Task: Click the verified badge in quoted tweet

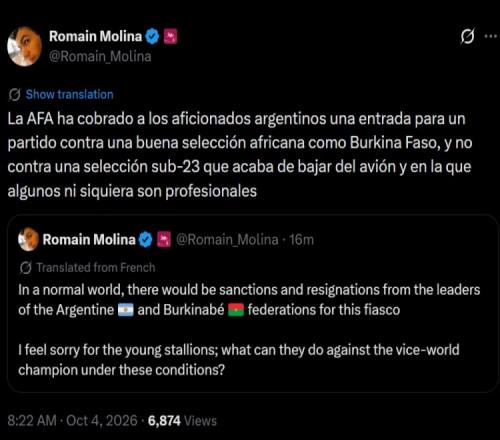Action: (145, 240)
